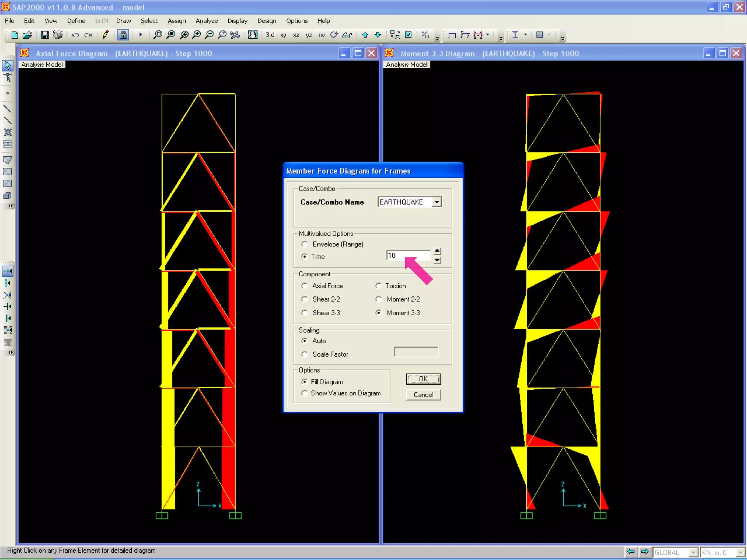
Task: Open the KN, m, C units dropdown
Action: [x=740, y=552]
